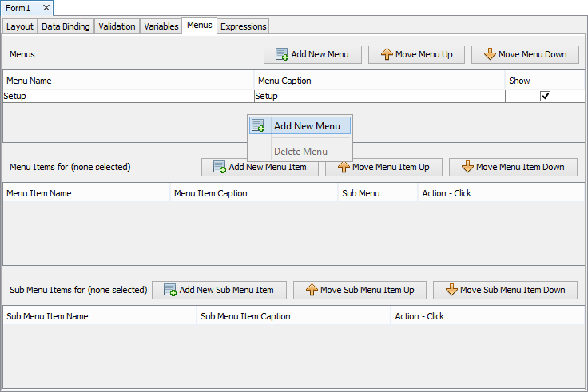Click the Add New Sub Menu Item icon
This screenshot has width=588, height=392.
click(170, 290)
